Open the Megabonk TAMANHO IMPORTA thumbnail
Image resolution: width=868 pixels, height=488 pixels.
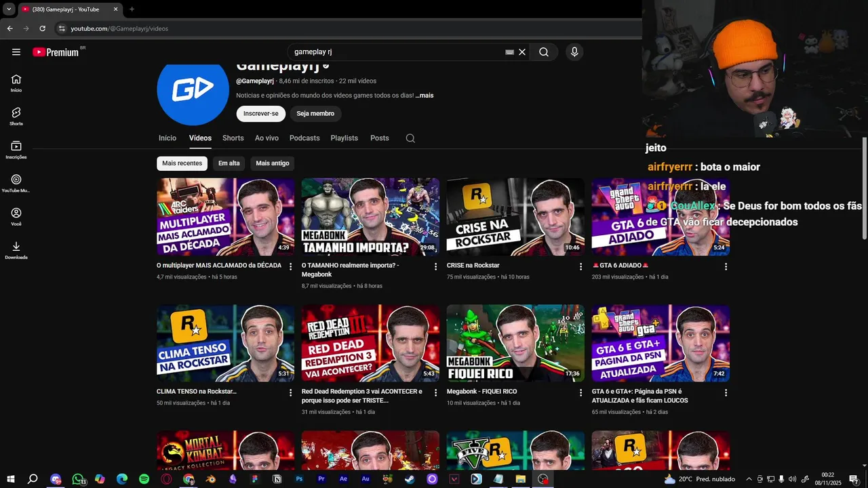370,217
